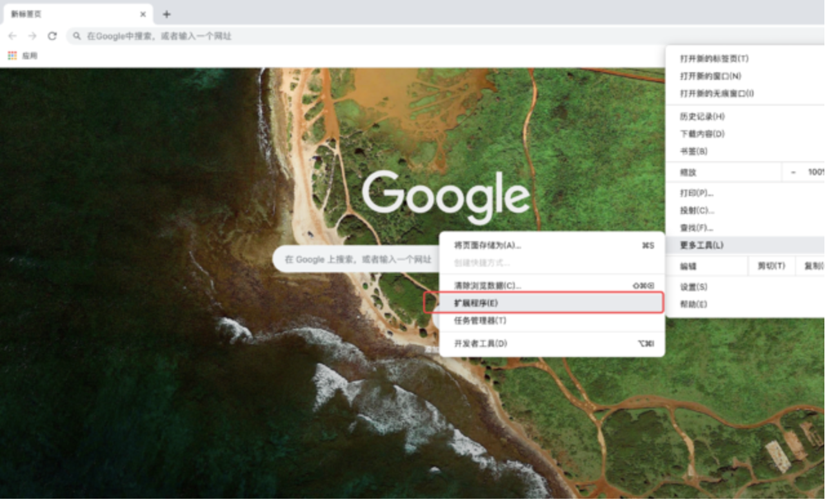Click 剪切(T) in the edit row
Viewport: 827px width, 504px height.
pos(772,266)
